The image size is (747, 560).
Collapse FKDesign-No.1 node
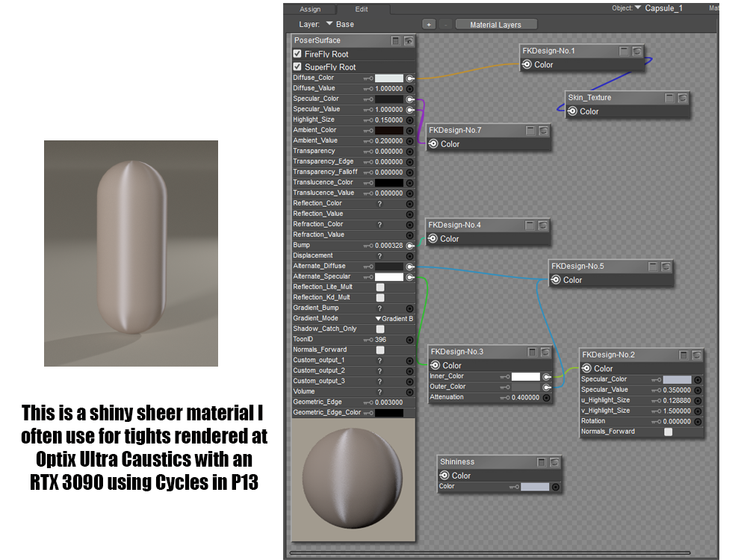pyautogui.click(x=624, y=51)
